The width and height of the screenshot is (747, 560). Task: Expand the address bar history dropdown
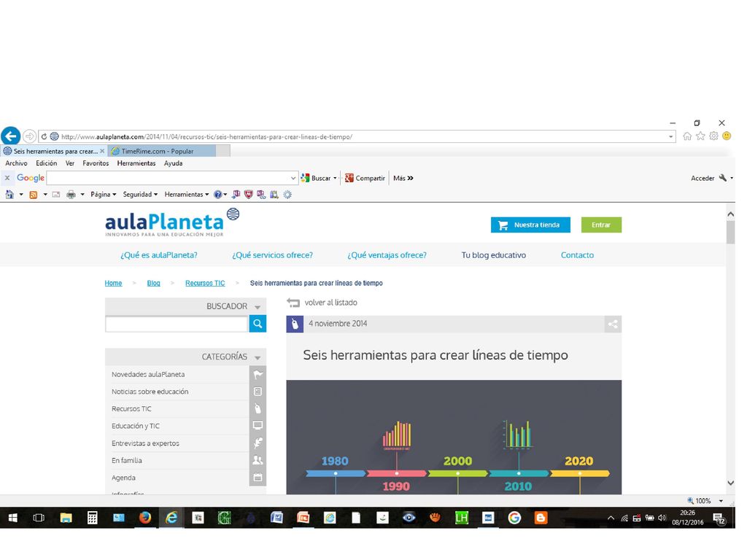click(671, 136)
